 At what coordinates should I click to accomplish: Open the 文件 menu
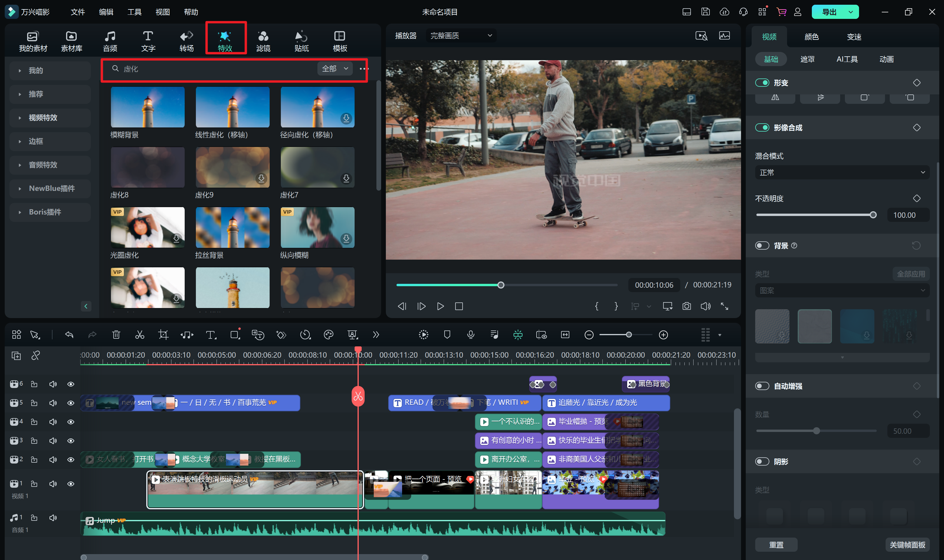pyautogui.click(x=78, y=12)
